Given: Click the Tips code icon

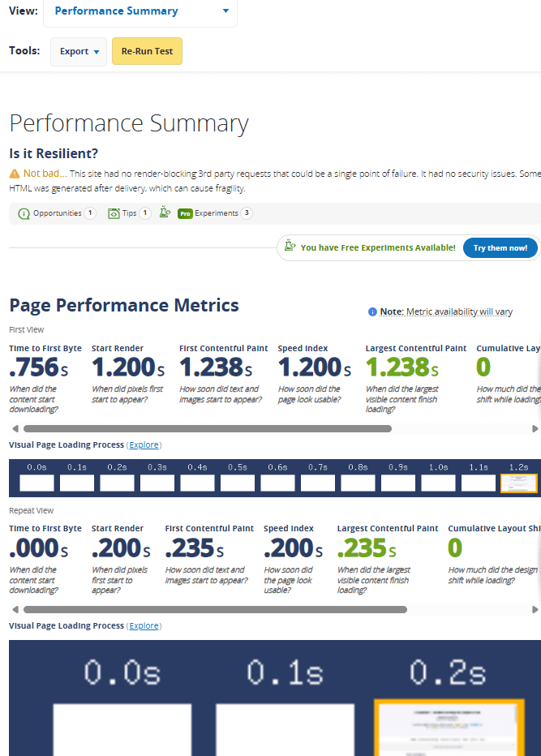Looking at the screenshot, I should [x=114, y=213].
